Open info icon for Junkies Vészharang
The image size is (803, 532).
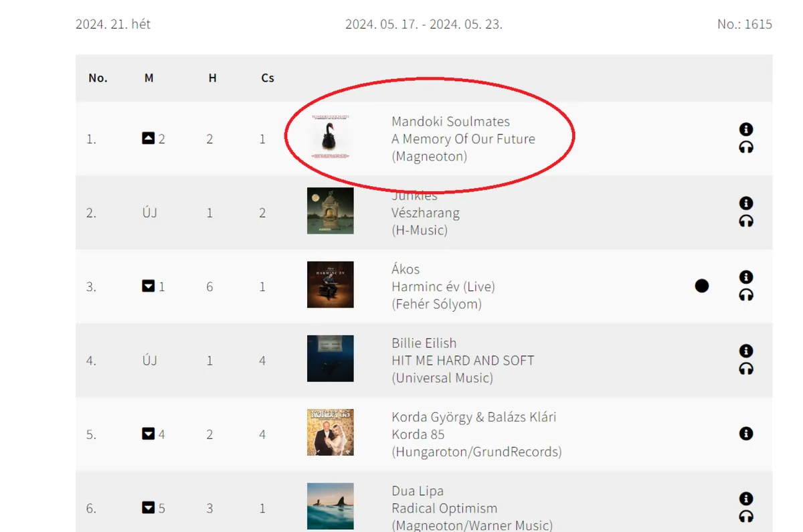tap(746, 203)
